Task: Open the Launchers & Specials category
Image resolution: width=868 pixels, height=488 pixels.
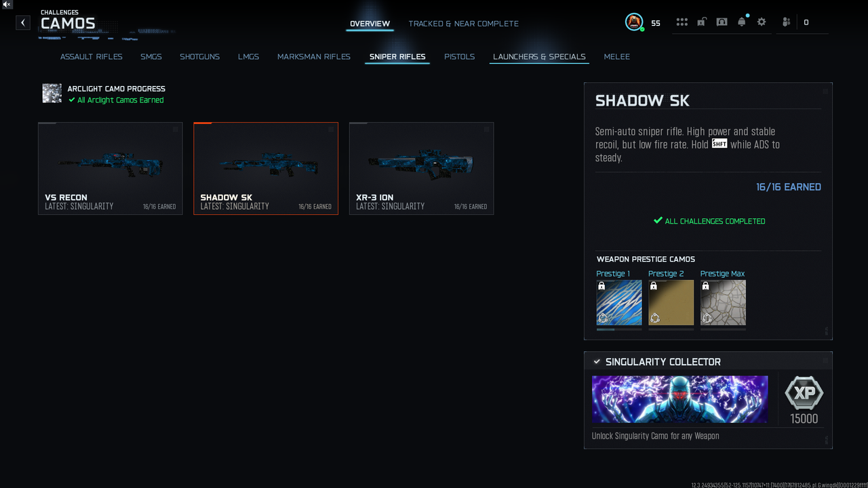Action: pos(539,57)
